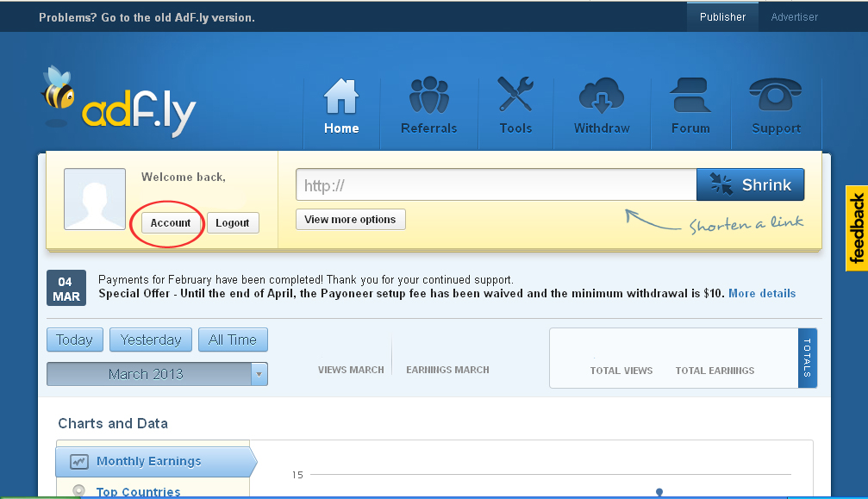Click the 04 MAR date badge

(x=66, y=288)
